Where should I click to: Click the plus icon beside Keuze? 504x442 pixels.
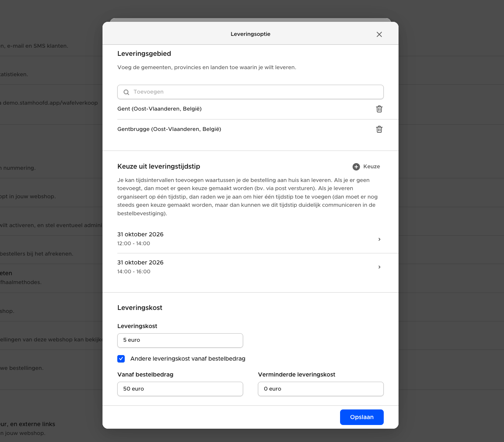tap(356, 167)
